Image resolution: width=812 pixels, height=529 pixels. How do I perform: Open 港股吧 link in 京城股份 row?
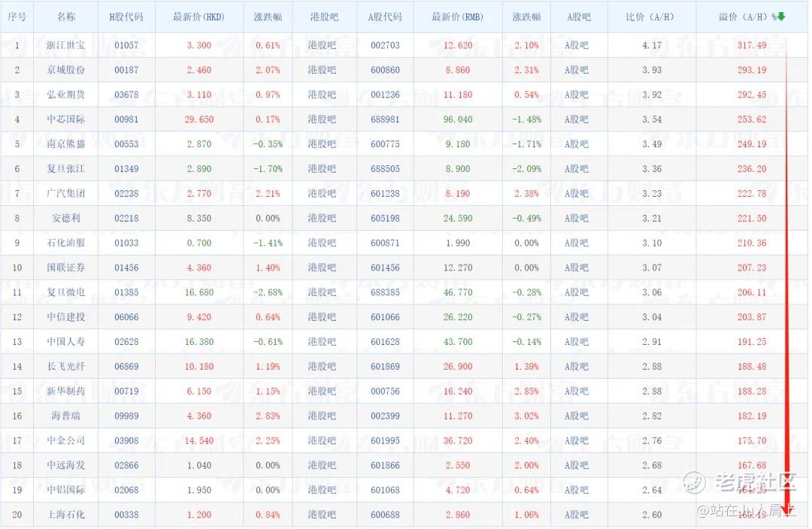click(x=322, y=70)
